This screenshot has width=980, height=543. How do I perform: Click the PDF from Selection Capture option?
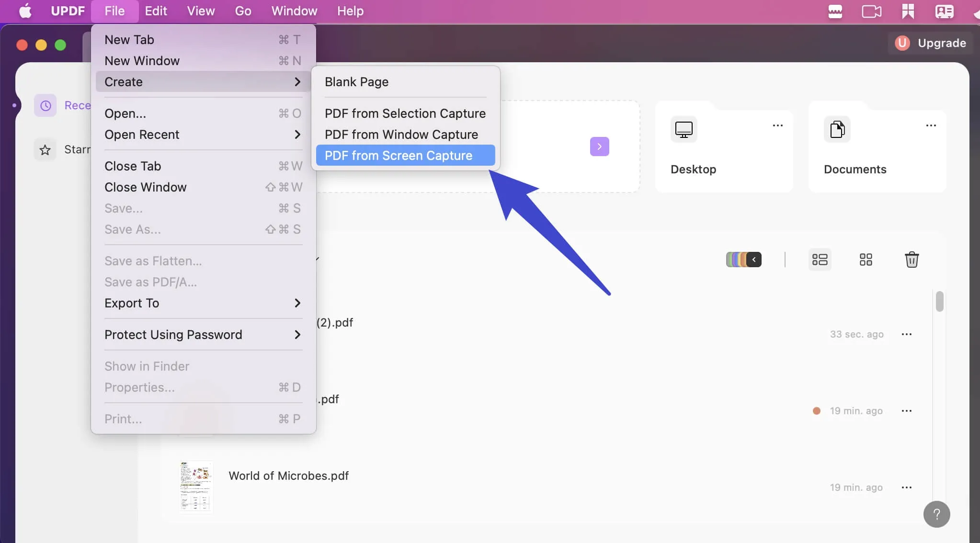click(405, 113)
